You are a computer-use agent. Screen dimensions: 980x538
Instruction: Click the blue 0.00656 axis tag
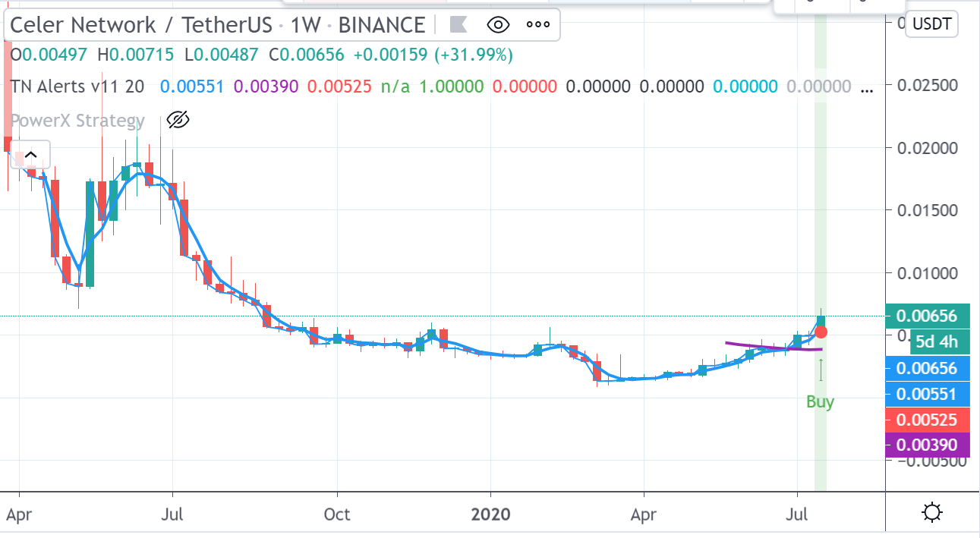point(926,369)
